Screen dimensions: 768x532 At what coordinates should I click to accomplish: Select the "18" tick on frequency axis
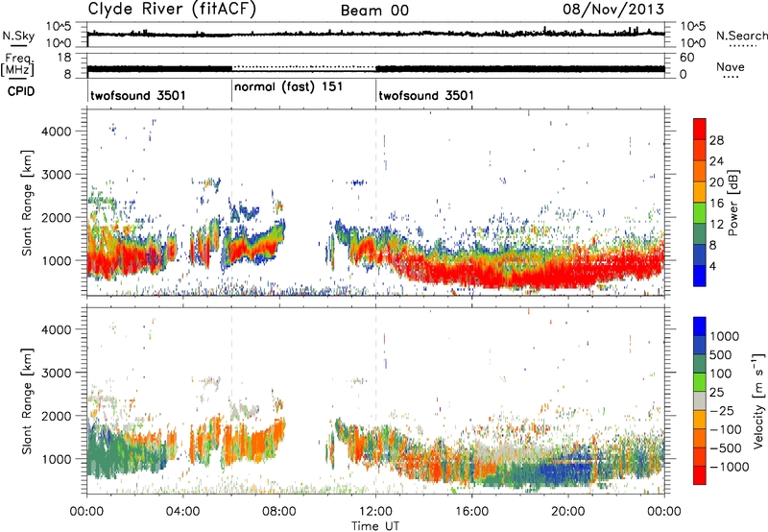click(64, 58)
